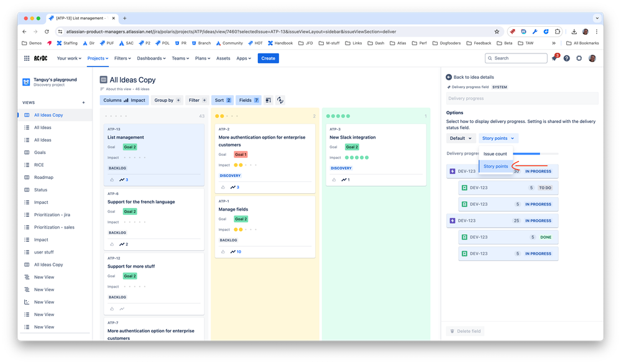Click the thumbs-up vote icon on List management card
The height and width of the screenshot is (364, 621).
[112, 180]
